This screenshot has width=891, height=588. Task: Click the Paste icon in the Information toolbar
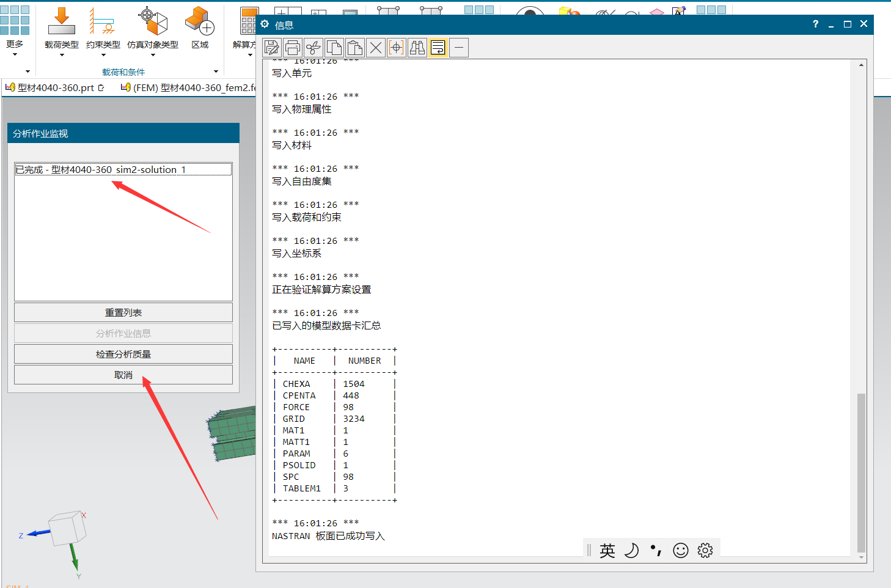(x=355, y=47)
